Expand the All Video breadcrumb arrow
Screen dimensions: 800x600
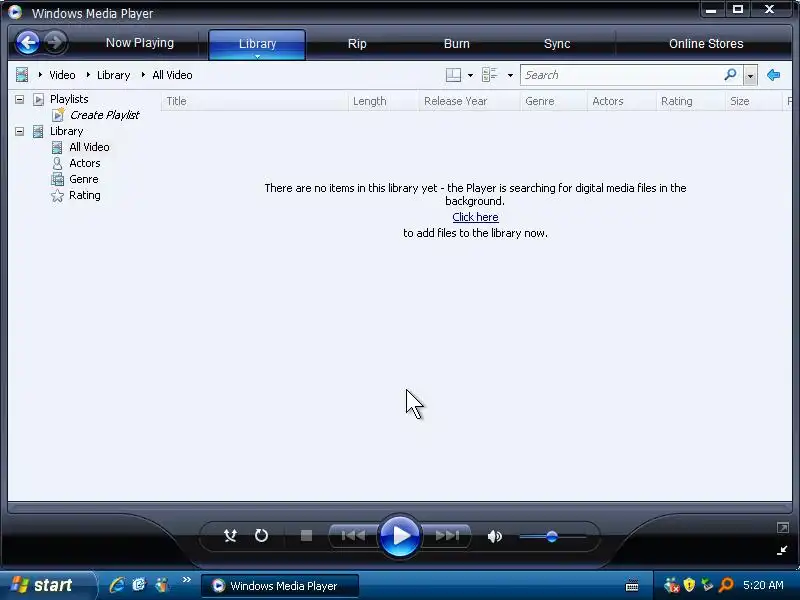(143, 75)
